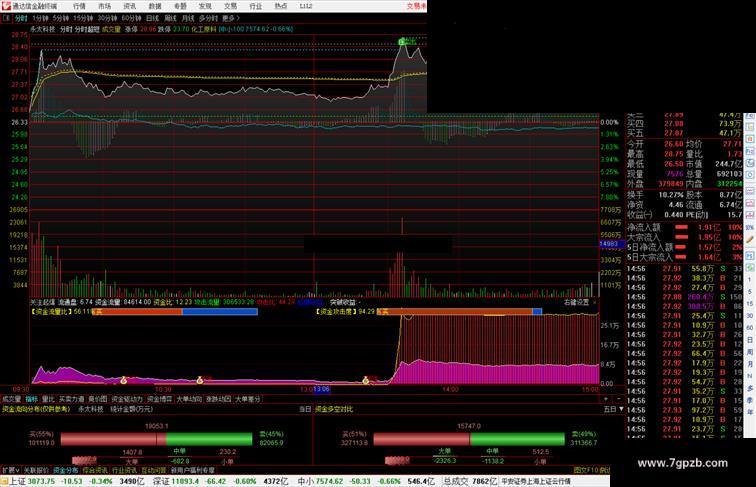Click the 15 period shortcut in right sidebar

pyautogui.click(x=750, y=304)
